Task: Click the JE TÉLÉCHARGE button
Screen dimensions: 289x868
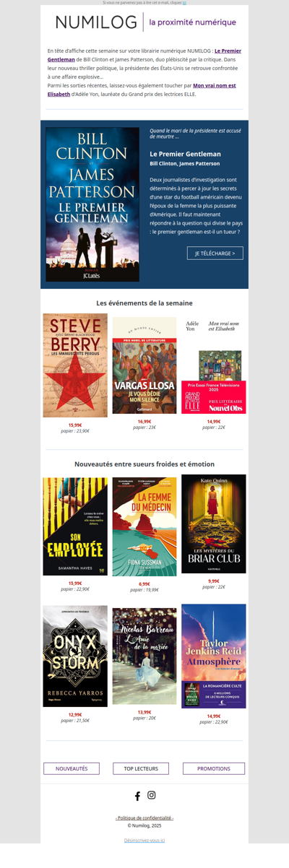Action: [215, 253]
